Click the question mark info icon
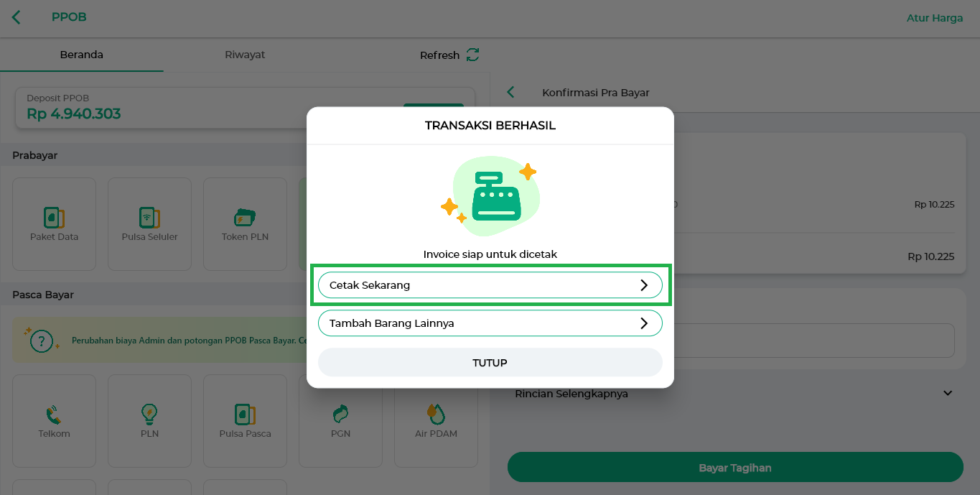980x495 pixels. click(42, 340)
